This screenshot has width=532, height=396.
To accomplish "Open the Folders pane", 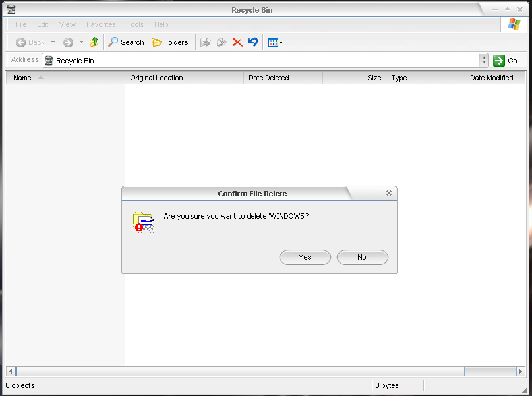I will (x=170, y=42).
